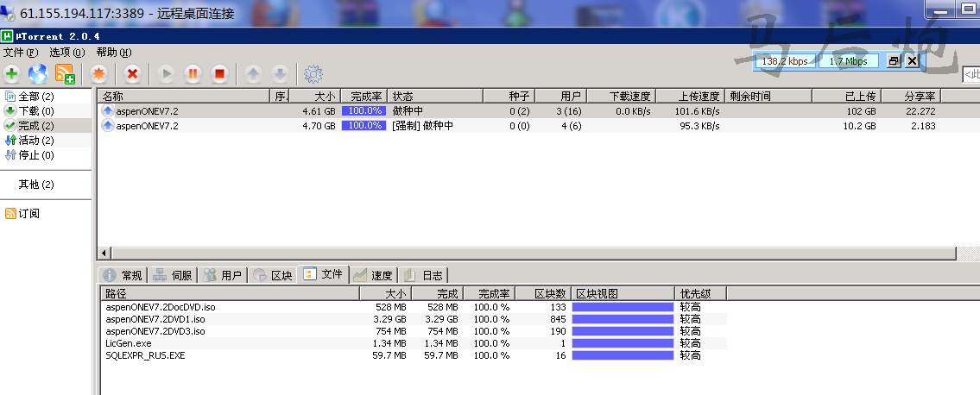980x395 pixels.
Task: Sort torrents by 上传速度 column header
Action: (x=690, y=96)
